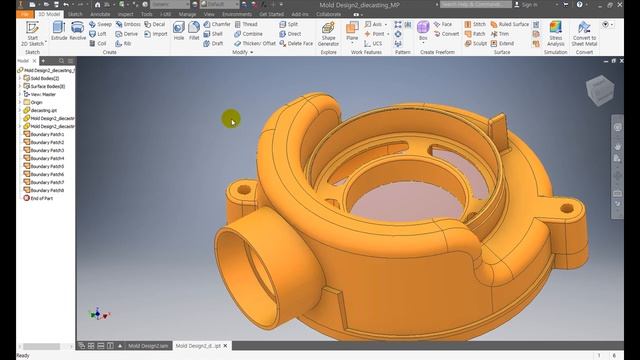The height and width of the screenshot is (360, 640).
Task: Choose the Sculpt tool
Action: pyautogui.click(x=476, y=43)
